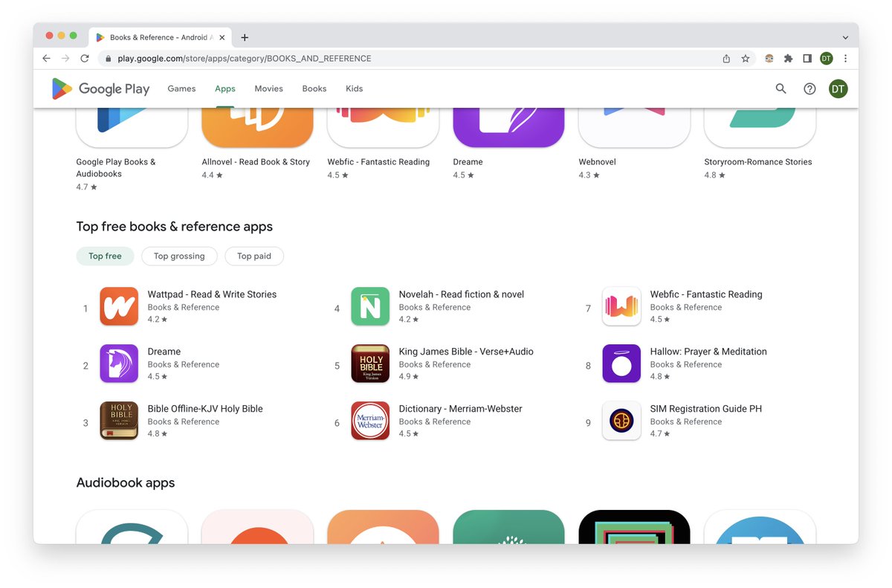Open SIM Registration Guide PH icon
The width and height of the screenshot is (892, 588).
(621, 421)
